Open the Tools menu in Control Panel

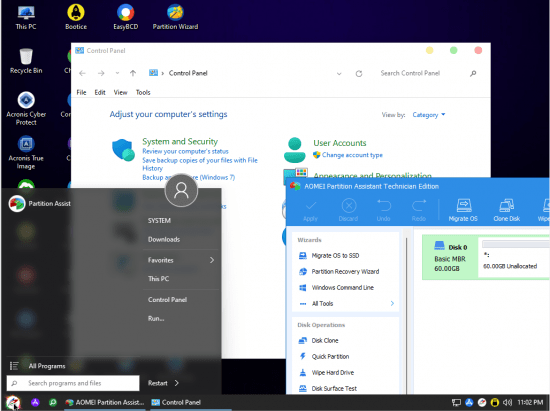tap(143, 93)
